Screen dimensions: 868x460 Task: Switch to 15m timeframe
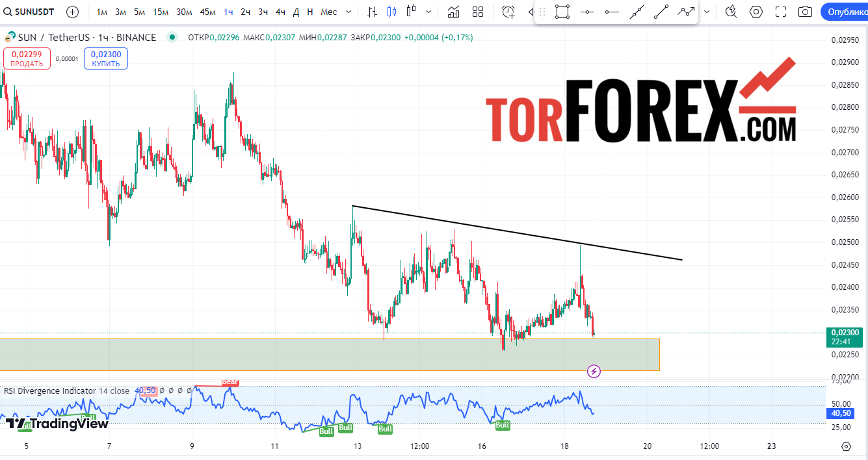pyautogui.click(x=161, y=12)
